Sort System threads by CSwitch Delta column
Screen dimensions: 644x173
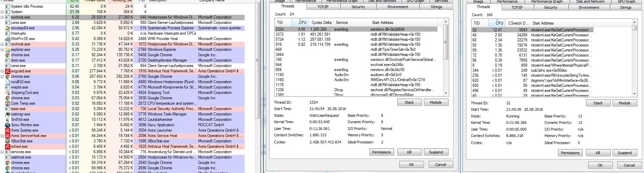(x=517, y=23)
